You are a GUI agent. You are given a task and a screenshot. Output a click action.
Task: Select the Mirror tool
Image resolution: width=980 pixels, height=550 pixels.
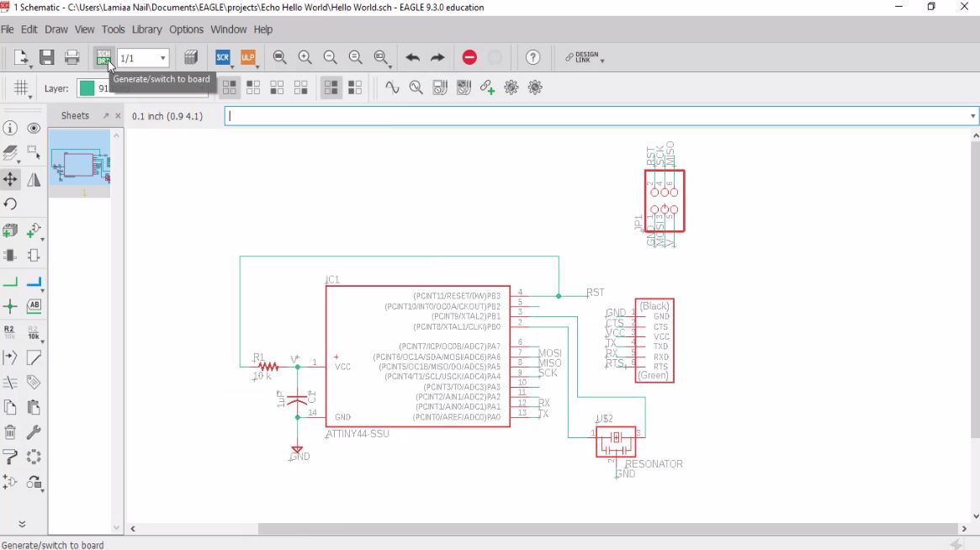pos(34,179)
